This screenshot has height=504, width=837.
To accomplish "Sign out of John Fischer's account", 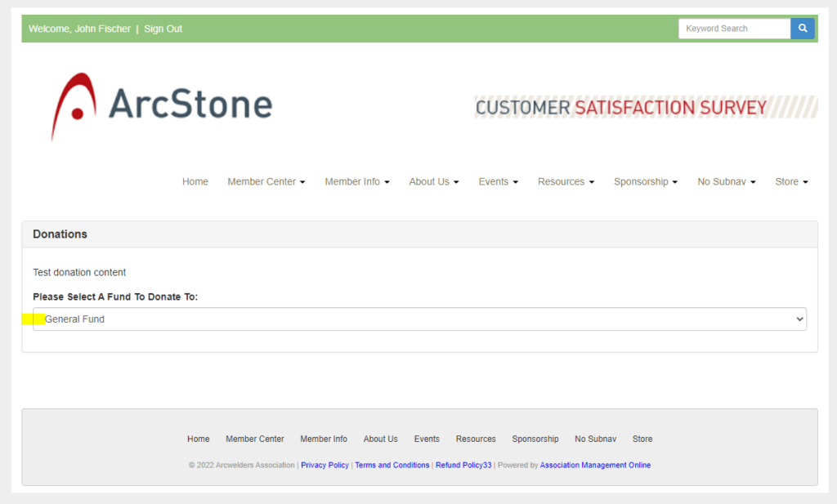I will 163,29.
